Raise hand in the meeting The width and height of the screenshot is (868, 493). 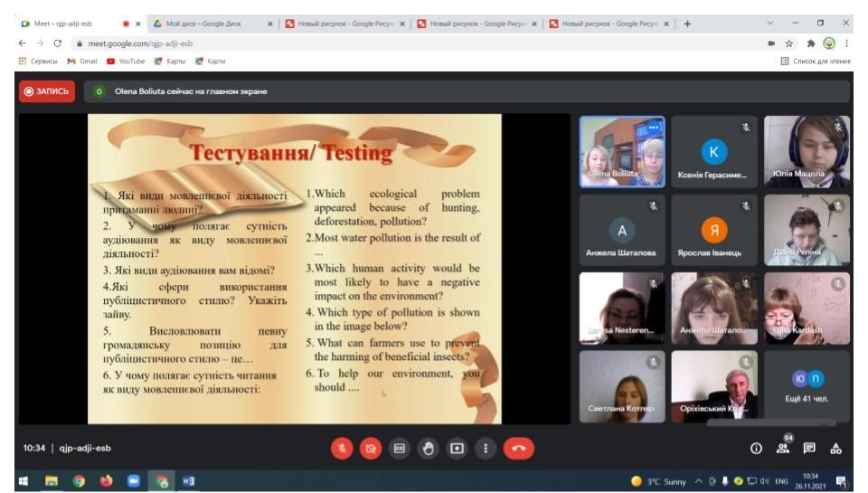pyautogui.click(x=429, y=448)
